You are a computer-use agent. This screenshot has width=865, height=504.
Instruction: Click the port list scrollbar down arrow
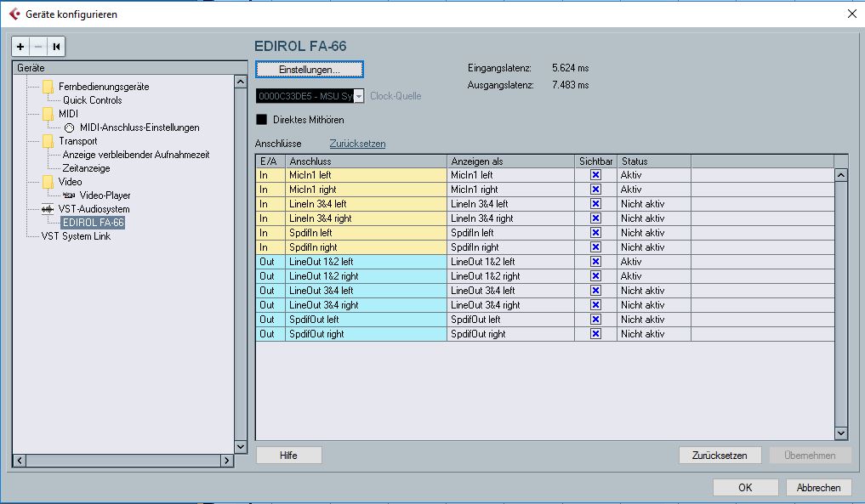pos(840,433)
